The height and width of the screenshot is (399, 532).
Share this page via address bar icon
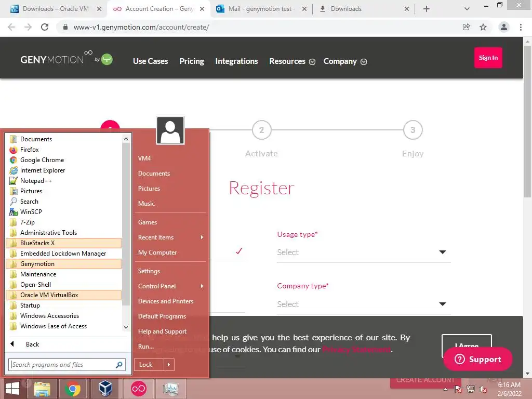click(x=467, y=27)
